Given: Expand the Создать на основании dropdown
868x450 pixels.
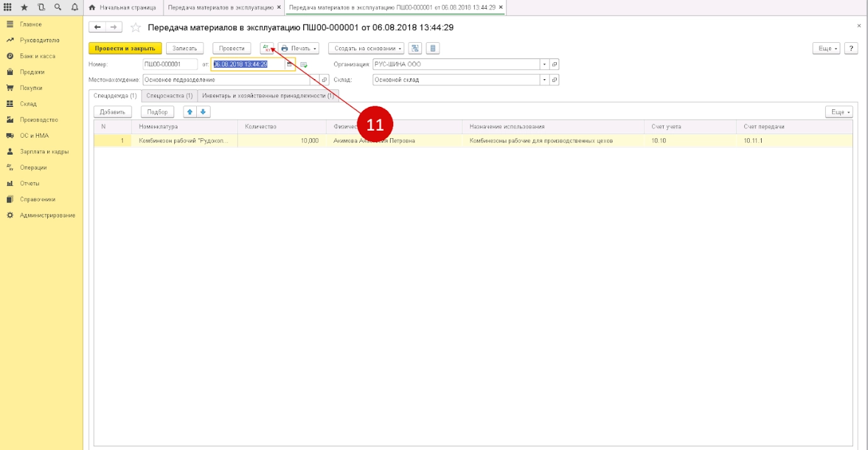Looking at the screenshot, I should 366,48.
